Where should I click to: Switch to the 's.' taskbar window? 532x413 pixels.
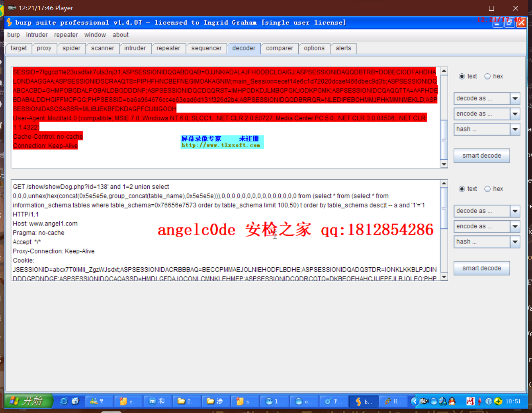245,402
